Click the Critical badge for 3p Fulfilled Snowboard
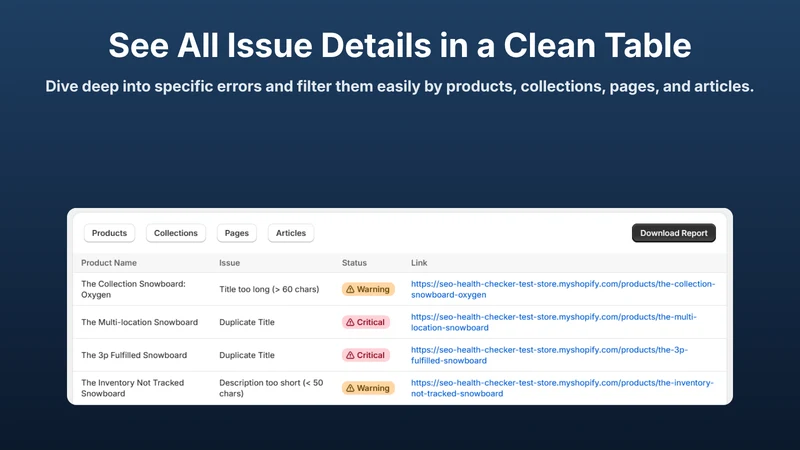Viewport: 800px width, 450px height. click(365, 355)
